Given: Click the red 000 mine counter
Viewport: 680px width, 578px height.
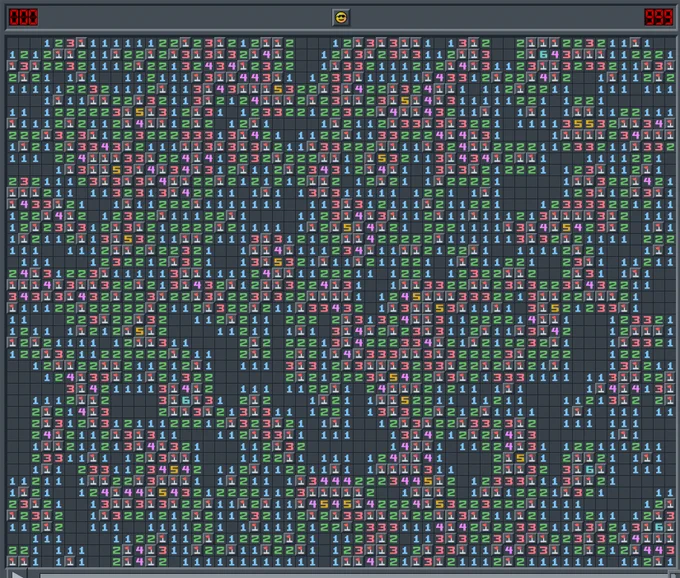Looking at the screenshot, I should (x=23, y=17).
